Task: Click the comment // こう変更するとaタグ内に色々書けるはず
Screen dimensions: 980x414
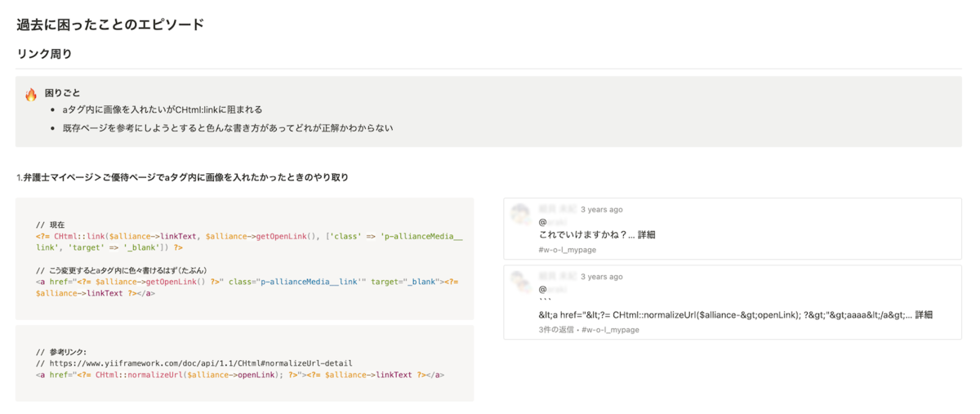Action: click(121, 270)
